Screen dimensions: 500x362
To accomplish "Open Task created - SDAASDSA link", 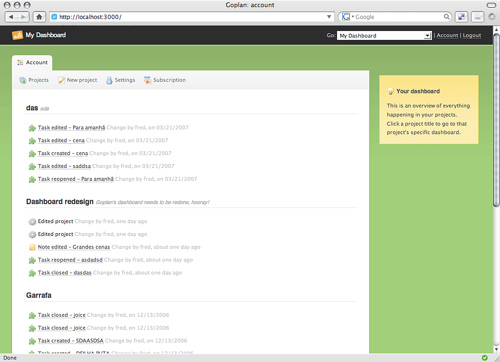I will [x=70, y=341].
